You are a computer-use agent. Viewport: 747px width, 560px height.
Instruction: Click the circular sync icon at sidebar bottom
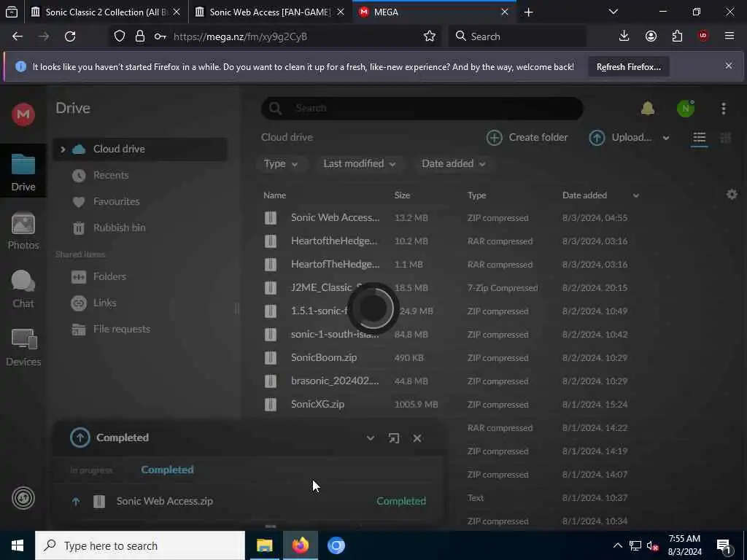pos(23,498)
